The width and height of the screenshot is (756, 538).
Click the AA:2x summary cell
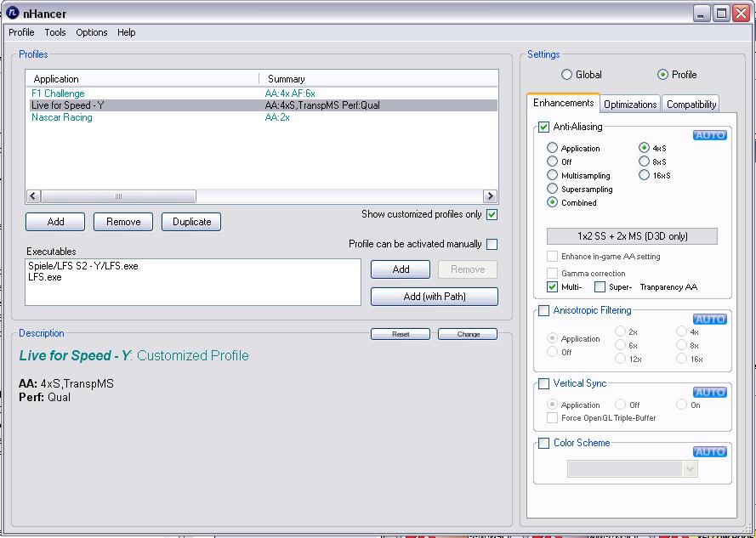[x=277, y=117]
